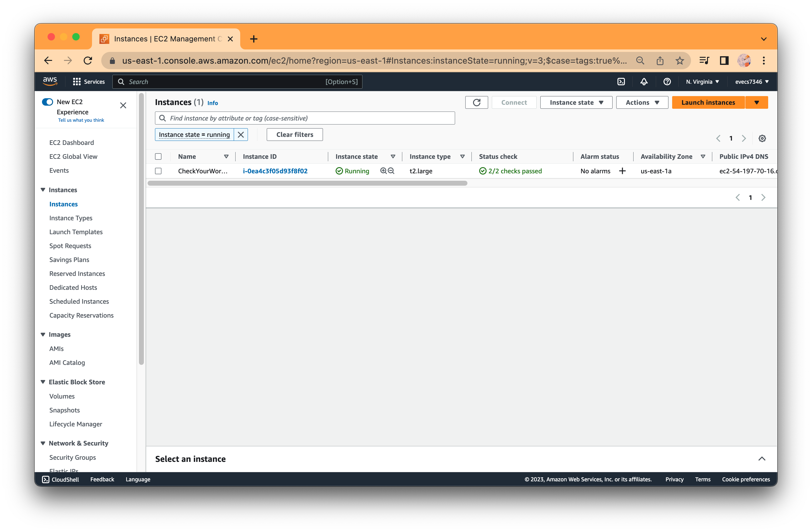Click the zoom-out filter icon next to Running
Image resolution: width=812 pixels, height=532 pixels.
point(391,171)
